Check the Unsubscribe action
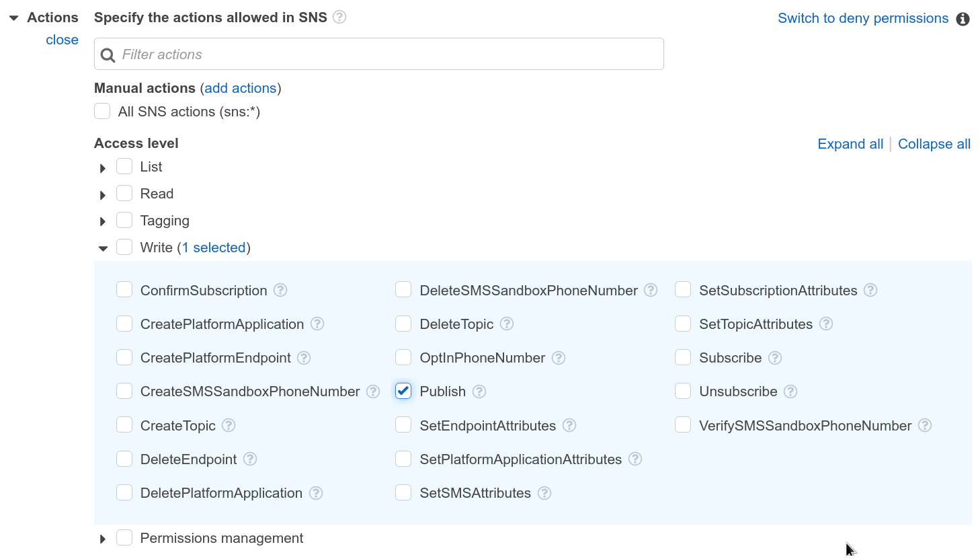Viewport: 980px width, 559px height. click(683, 391)
